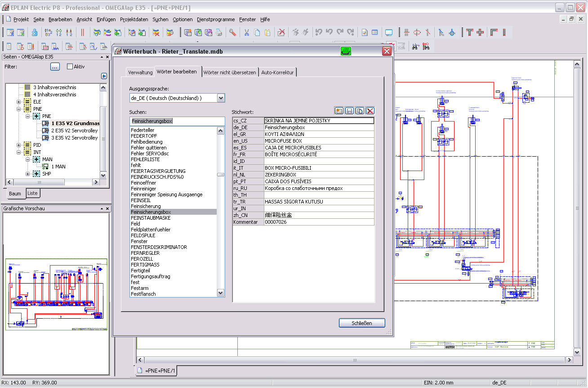588x388 pixels.
Task: Click the blue monitor screen icon in toolbar
Action: [x=389, y=32]
